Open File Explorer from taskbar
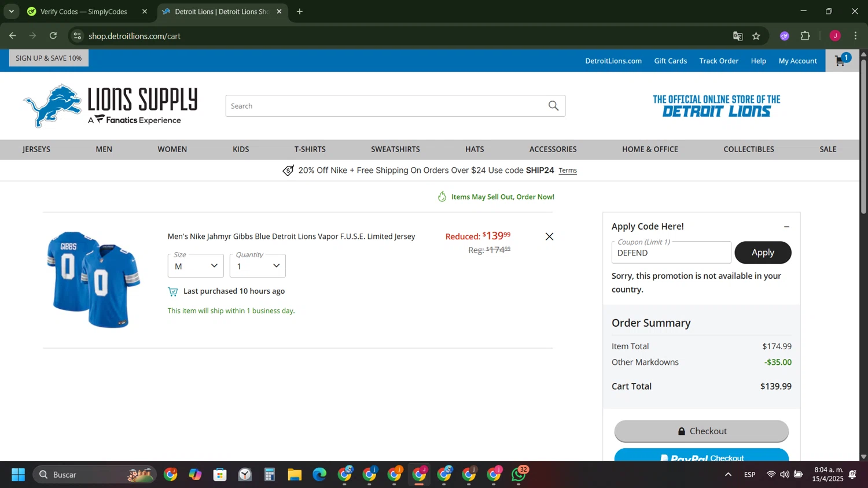868x488 pixels. [x=295, y=475]
